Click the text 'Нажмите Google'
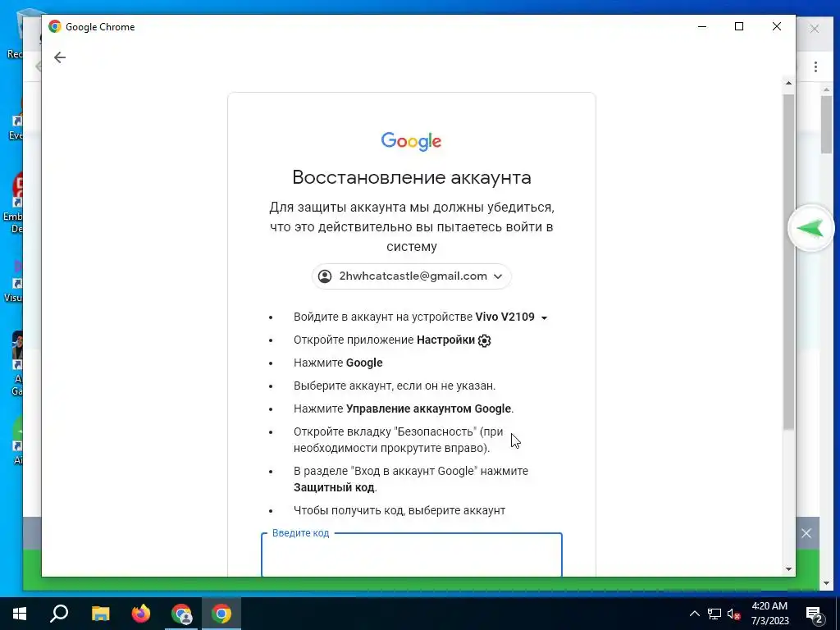Image resolution: width=840 pixels, height=630 pixels. tap(338, 363)
